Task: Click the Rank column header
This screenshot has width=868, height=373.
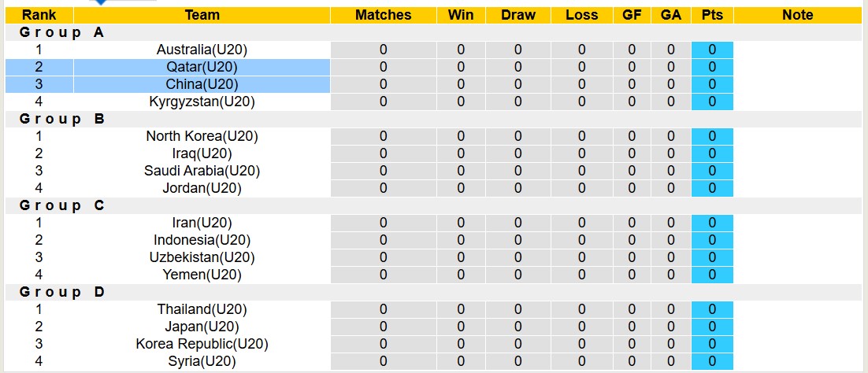Action: coord(39,15)
